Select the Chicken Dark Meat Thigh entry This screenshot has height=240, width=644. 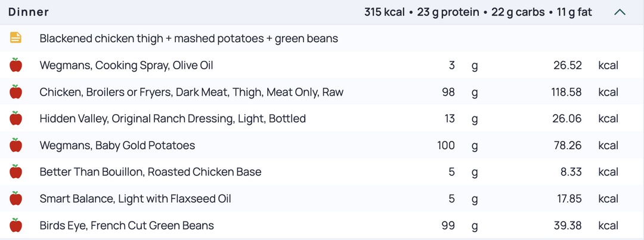191,92
